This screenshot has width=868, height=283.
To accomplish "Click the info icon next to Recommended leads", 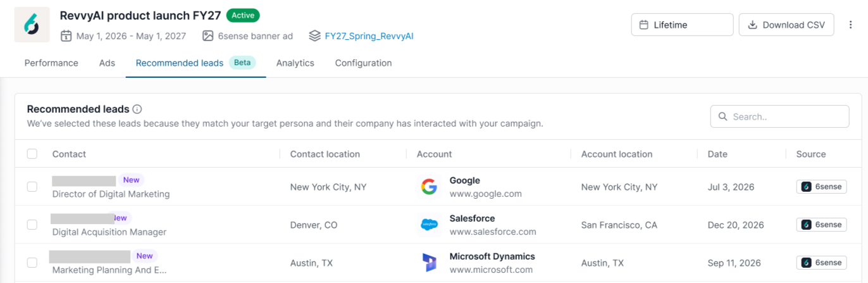I will pyautogui.click(x=137, y=110).
